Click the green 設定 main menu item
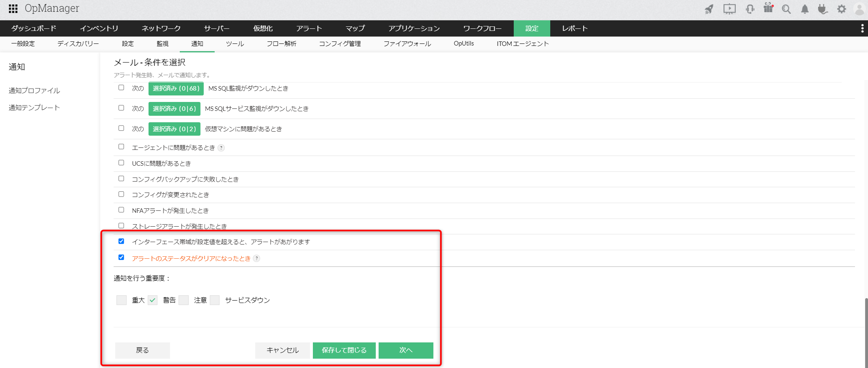The height and width of the screenshot is (368, 868). [x=532, y=28]
